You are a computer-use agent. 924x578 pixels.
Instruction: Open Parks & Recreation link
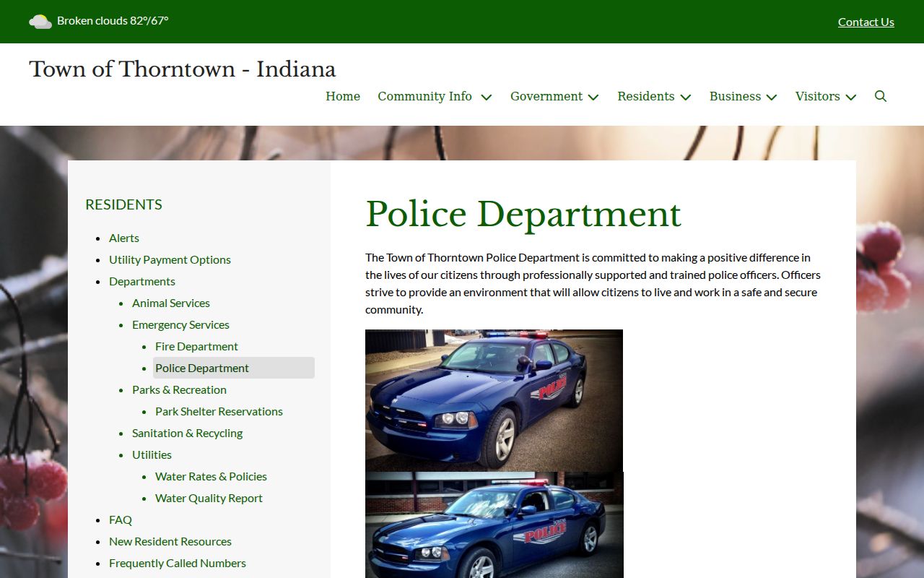(x=179, y=389)
